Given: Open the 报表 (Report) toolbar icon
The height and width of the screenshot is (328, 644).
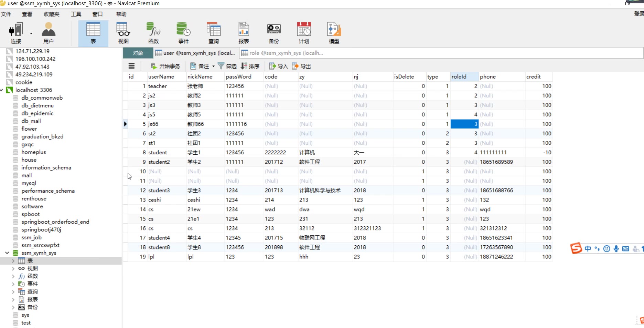Looking at the screenshot, I should click(244, 33).
